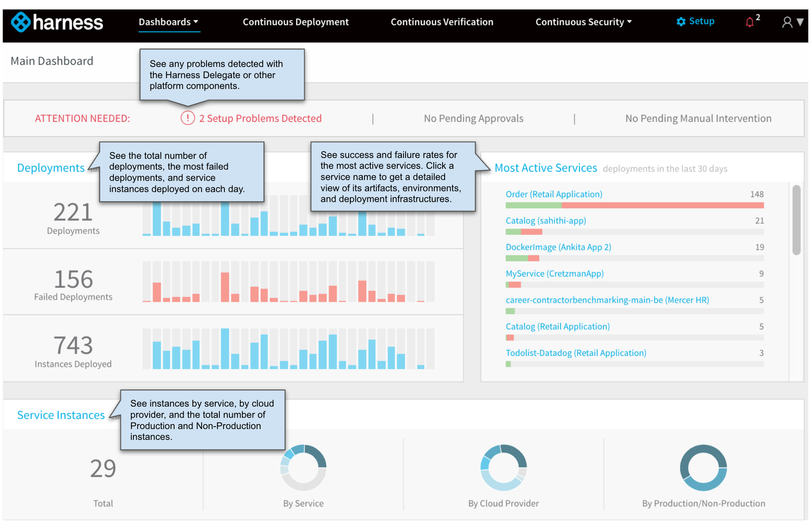This screenshot has width=812, height=528.
Task: Click the 743 Instances Deployed count
Action: (73, 345)
